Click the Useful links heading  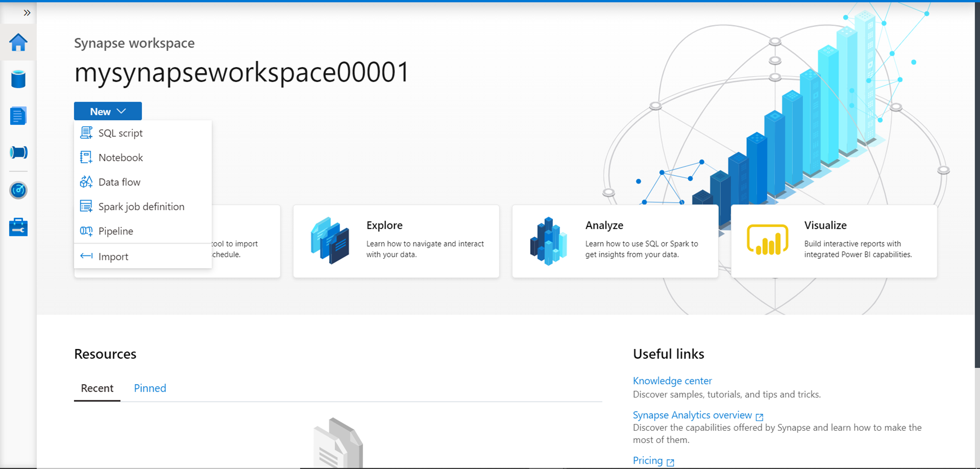click(668, 354)
